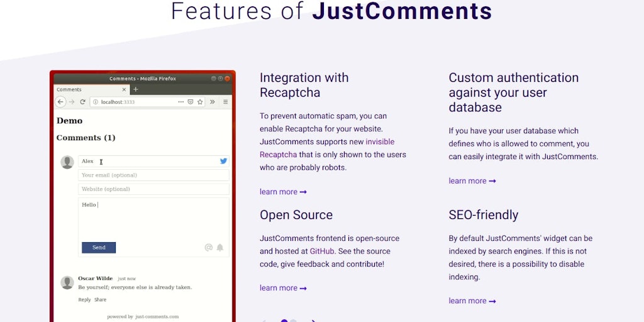The width and height of the screenshot is (644, 322).
Task: Learn more about Custom authentication
Action: click(472, 181)
